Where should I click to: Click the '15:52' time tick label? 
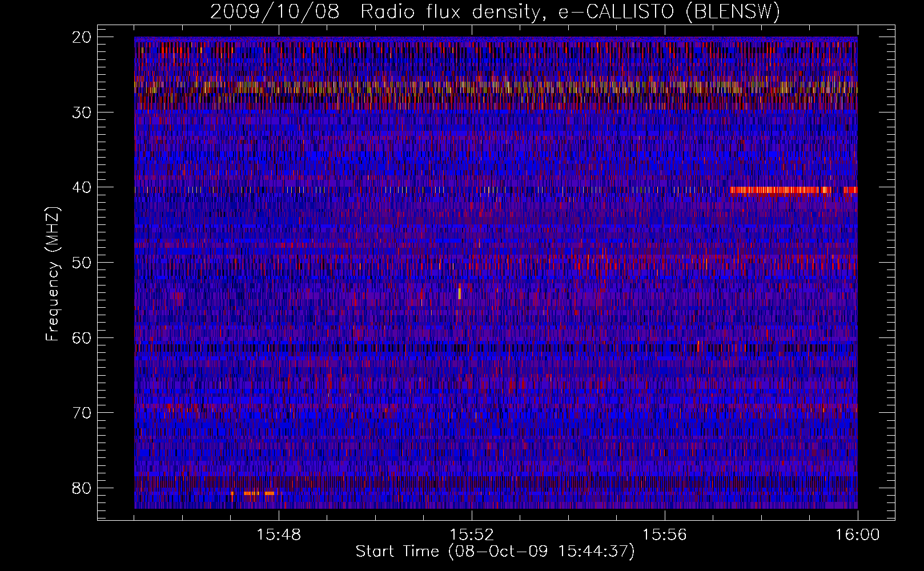(471, 535)
